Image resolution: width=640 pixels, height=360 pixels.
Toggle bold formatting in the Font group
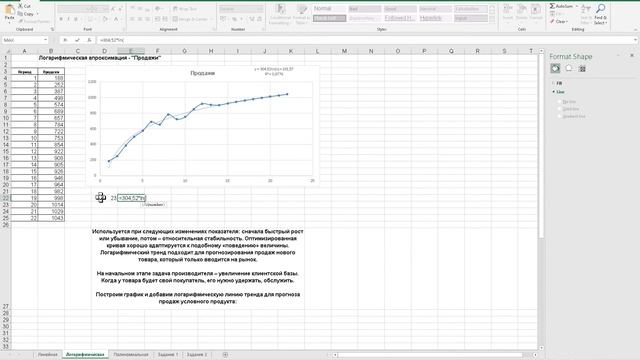tap(61, 19)
